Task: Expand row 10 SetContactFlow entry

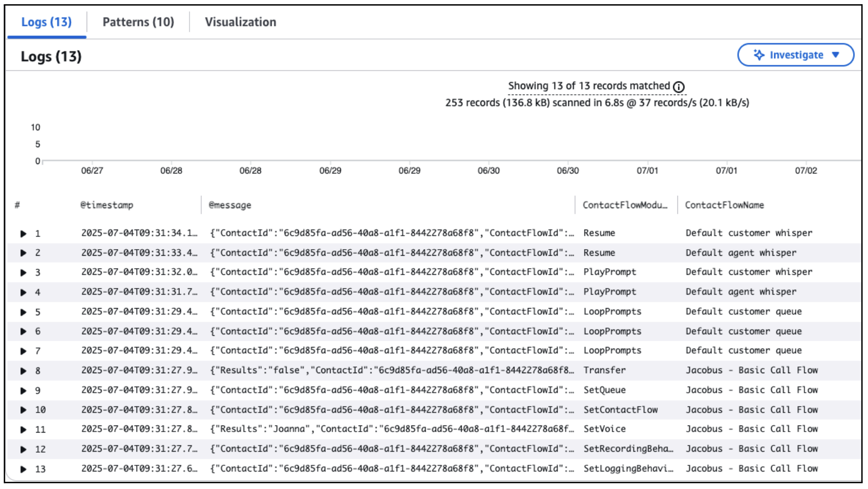Action: pos(23,410)
